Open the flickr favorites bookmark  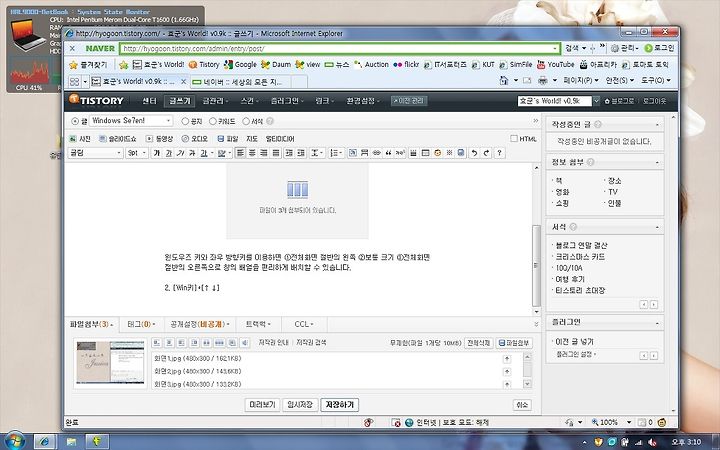pyautogui.click(x=406, y=65)
